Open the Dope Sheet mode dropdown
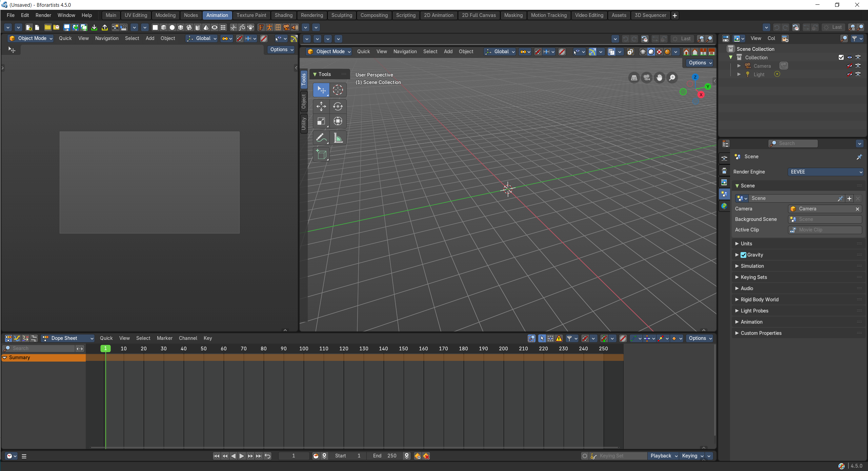 68,338
